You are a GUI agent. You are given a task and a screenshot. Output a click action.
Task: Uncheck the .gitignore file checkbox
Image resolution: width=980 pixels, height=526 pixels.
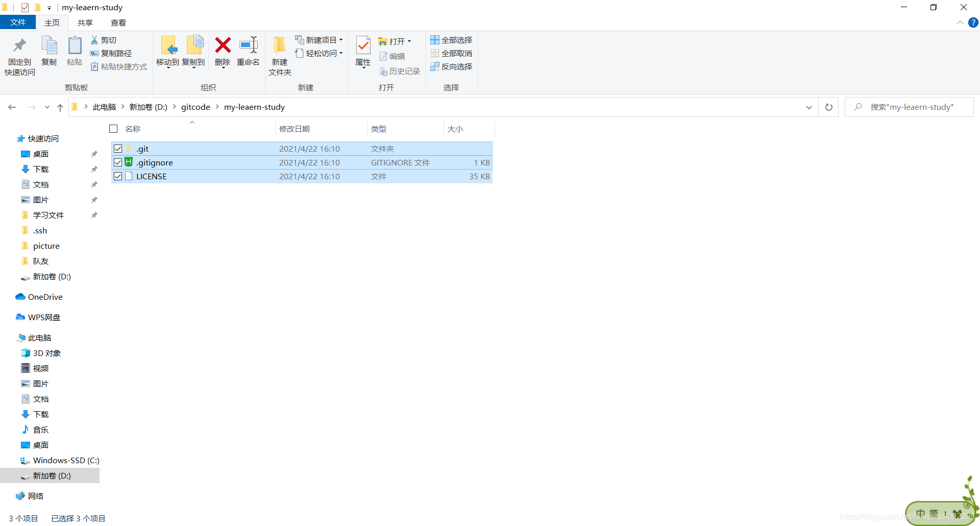coord(118,162)
